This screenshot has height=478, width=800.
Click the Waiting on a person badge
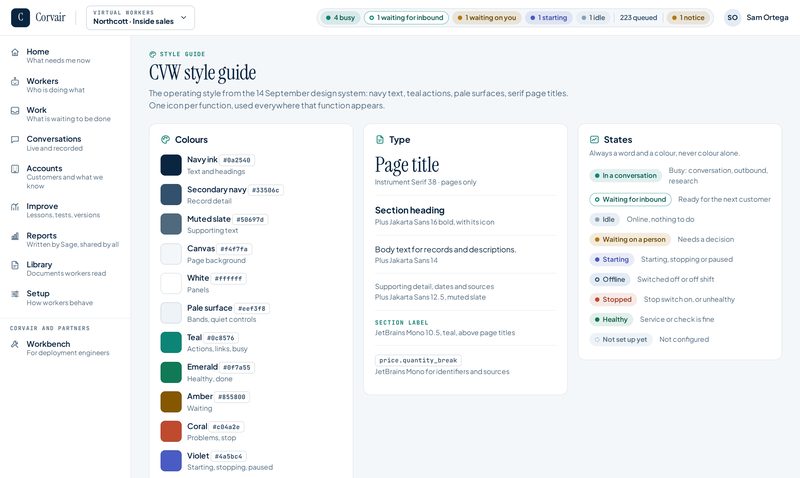630,239
